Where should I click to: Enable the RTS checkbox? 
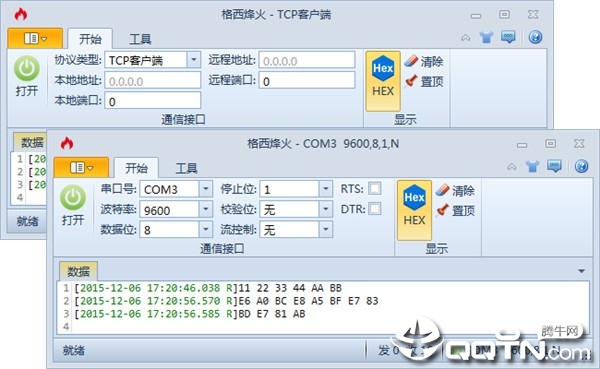pos(375,188)
